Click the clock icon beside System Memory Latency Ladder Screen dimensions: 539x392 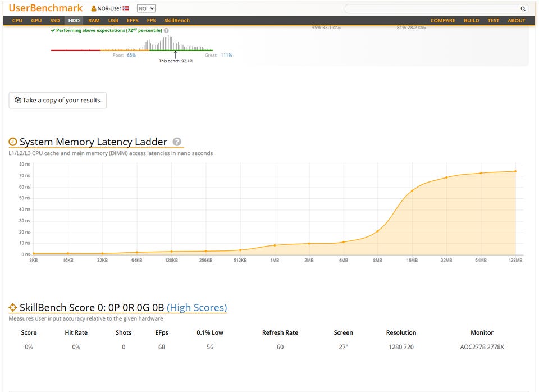[13, 142]
